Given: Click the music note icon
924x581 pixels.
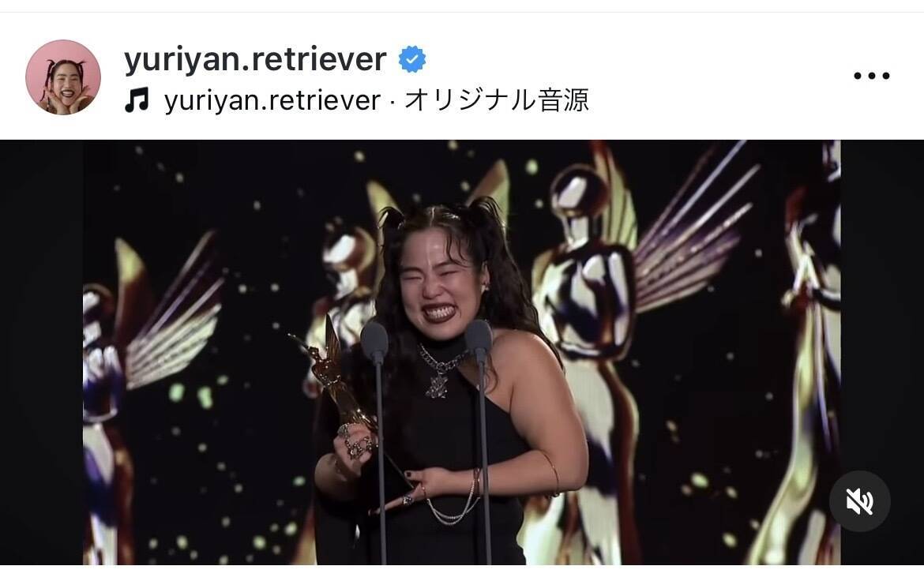Looking at the screenshot, I should point(136,99).
